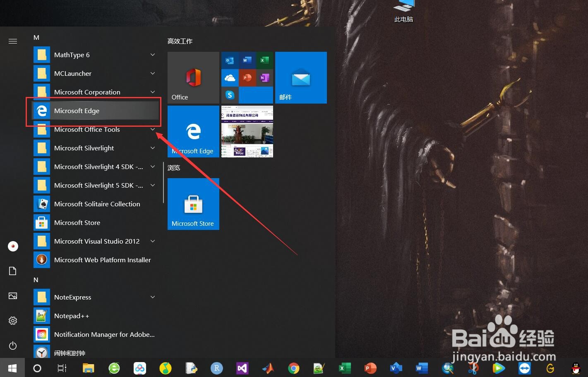Open the Power button in Start sidebar
This screenshot has height=377, width=588.
13,346
